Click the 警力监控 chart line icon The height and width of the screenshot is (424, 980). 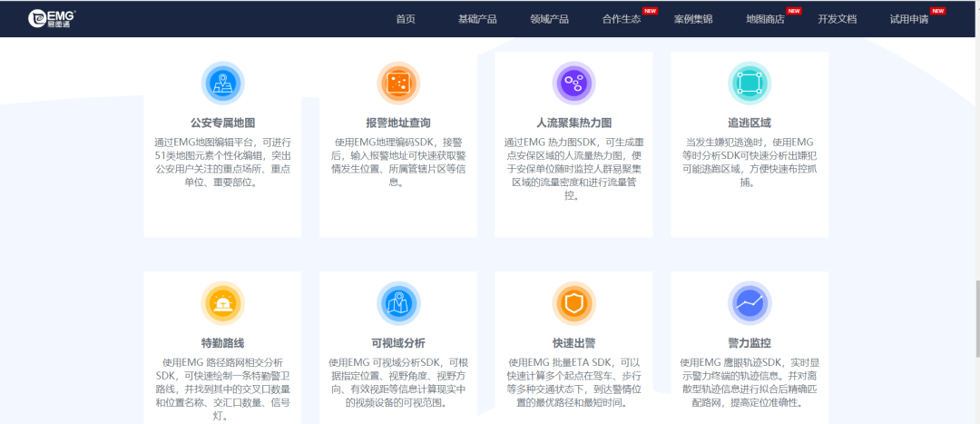(x=750, y=303)
